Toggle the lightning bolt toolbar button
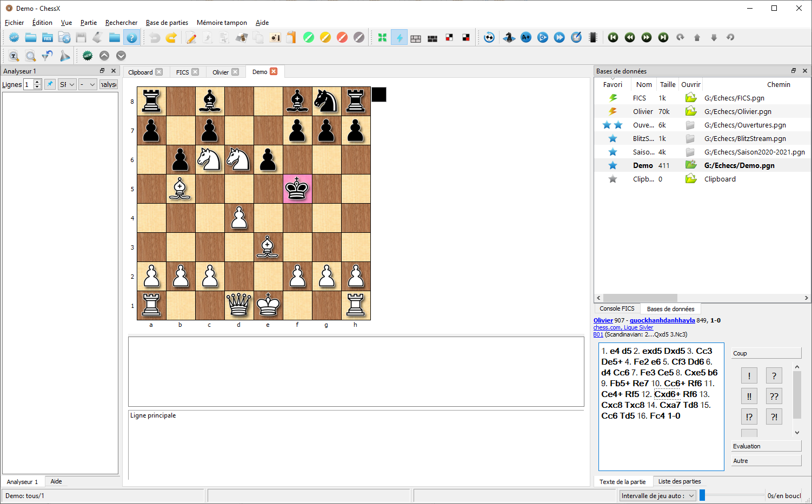Image resolution: width=812 pixels, height=504 pixels. tap(399, 37)
